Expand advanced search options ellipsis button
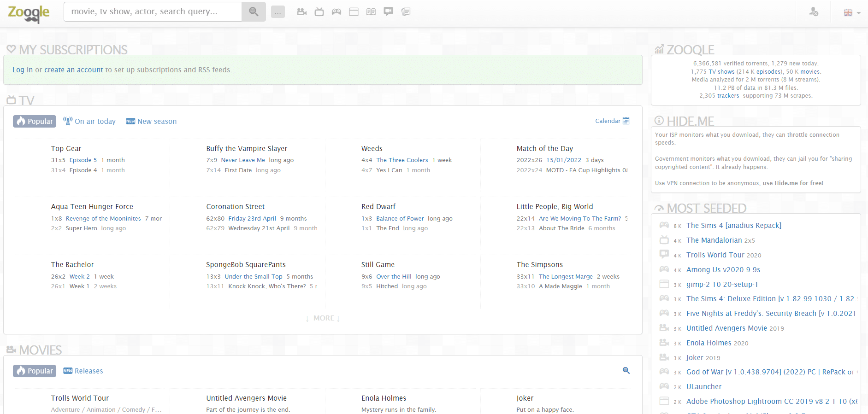The image size is (868, 414). tap(278, 12)
